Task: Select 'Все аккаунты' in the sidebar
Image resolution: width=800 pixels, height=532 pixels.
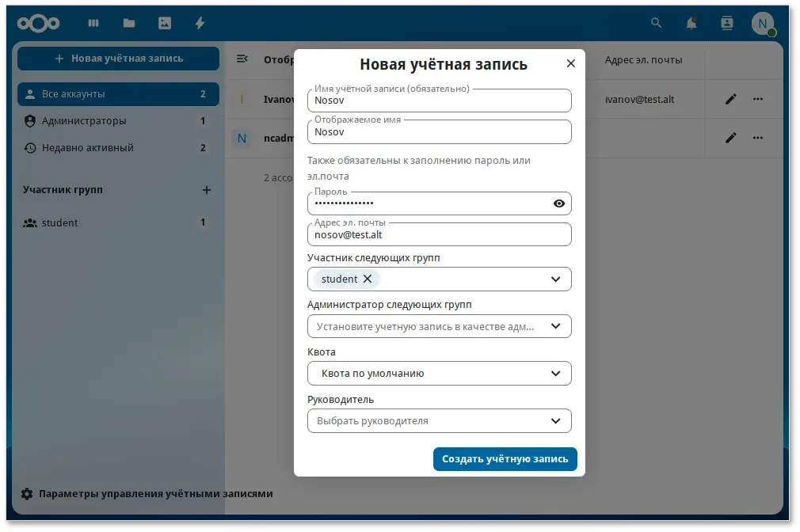Action: click(x=117, y=93)
